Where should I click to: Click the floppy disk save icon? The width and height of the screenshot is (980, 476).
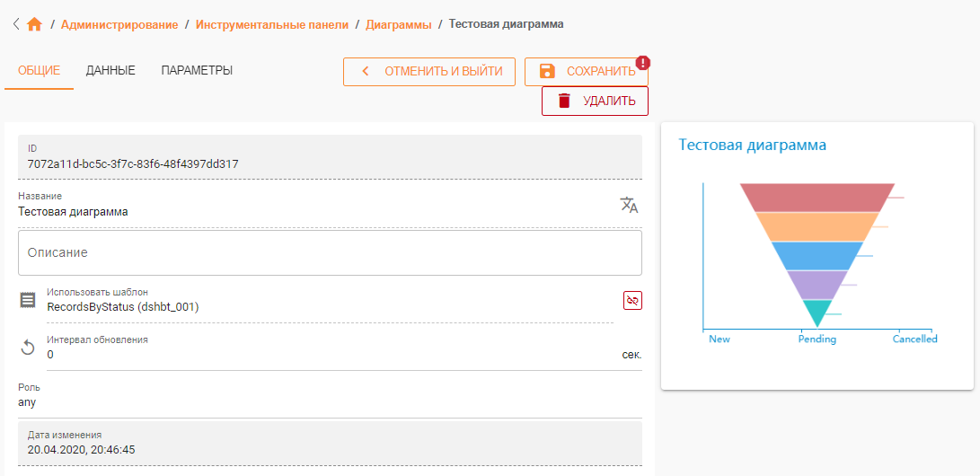[547, 71]
